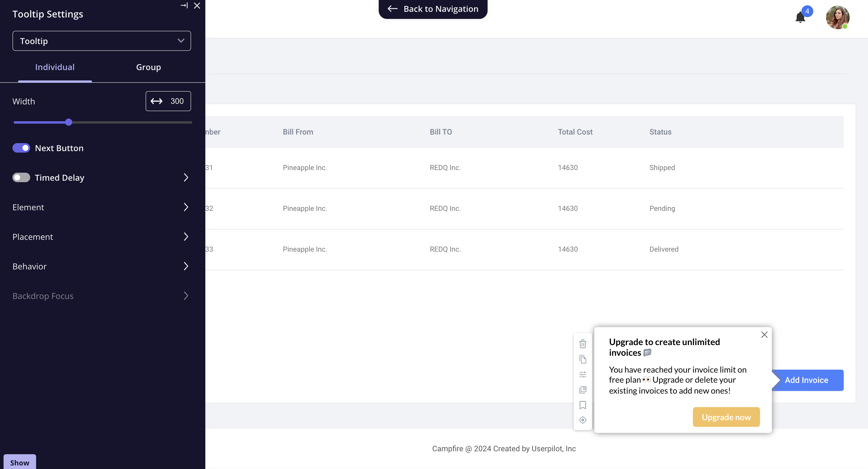The image size is (868, 469).
Task: Enable the Timed Delay toggle
Action: click(21, 177)
